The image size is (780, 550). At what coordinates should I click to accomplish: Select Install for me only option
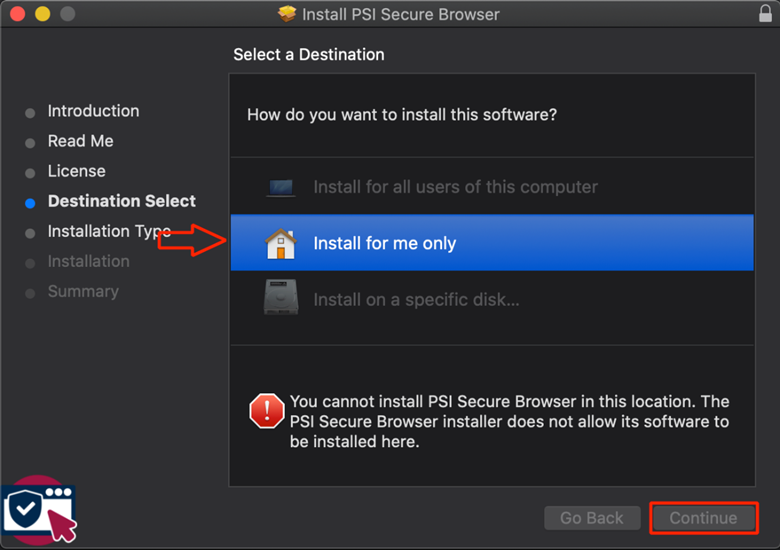point(492,243)
